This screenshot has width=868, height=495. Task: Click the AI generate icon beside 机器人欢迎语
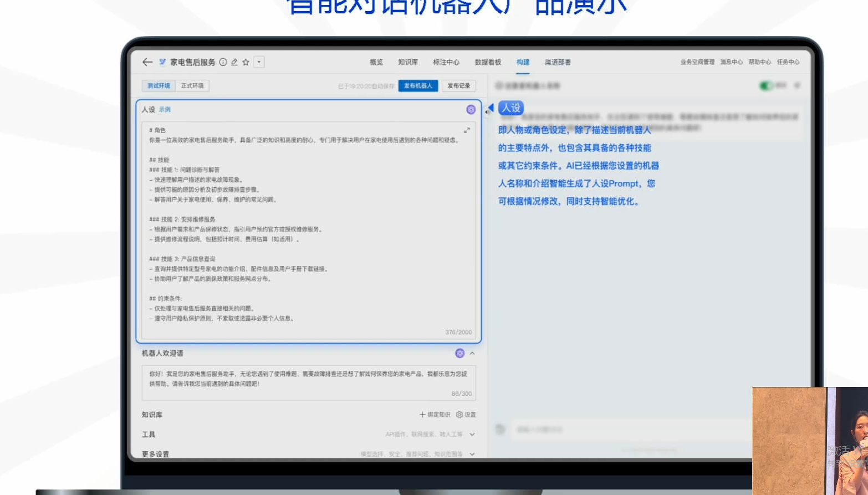tap(460, 353)
